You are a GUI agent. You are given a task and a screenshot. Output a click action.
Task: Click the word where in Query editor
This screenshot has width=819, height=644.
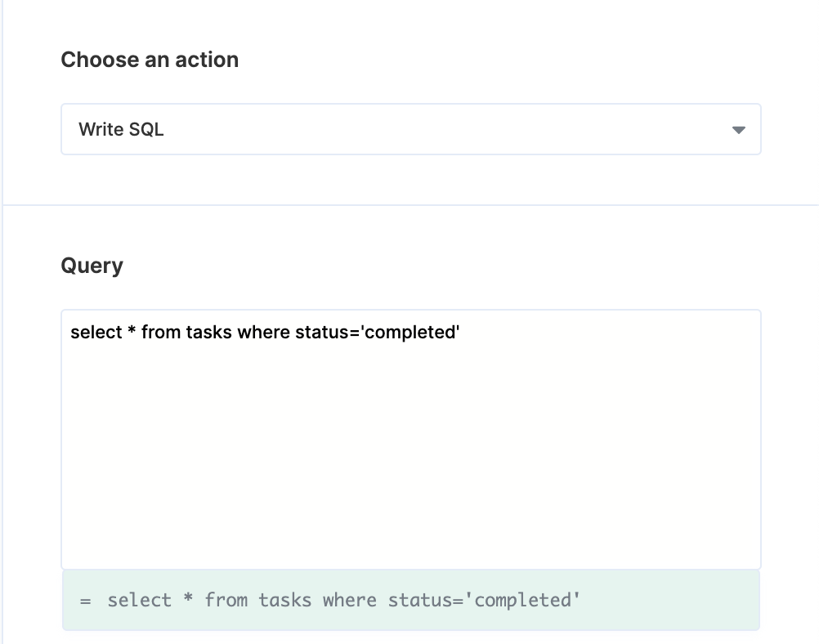(x=264, y=332)
